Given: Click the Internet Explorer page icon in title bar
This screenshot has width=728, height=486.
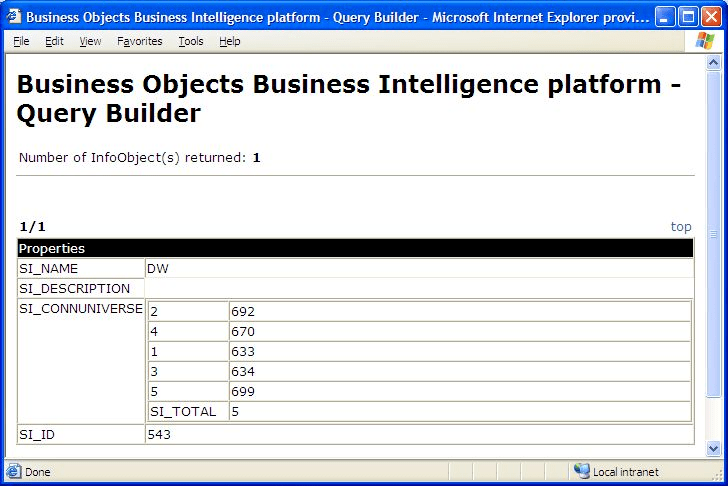Looking at the screenshot, I should coord(14,17).
